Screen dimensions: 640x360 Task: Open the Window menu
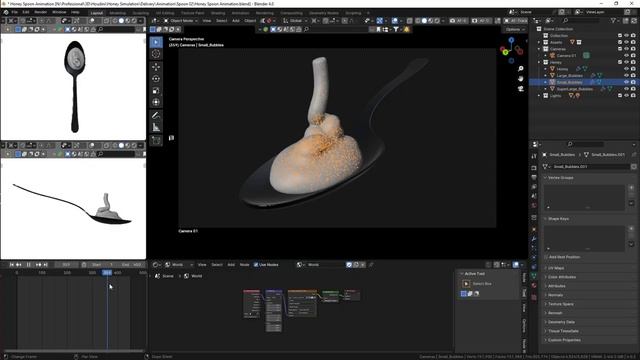coord(59,12)
